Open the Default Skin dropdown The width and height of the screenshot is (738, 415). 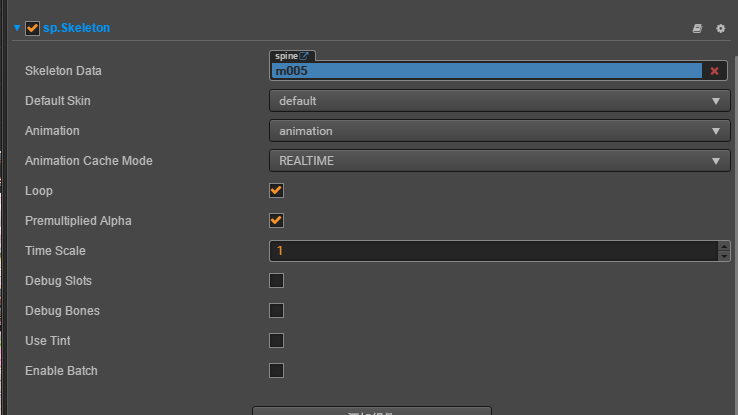coord(499,101)
